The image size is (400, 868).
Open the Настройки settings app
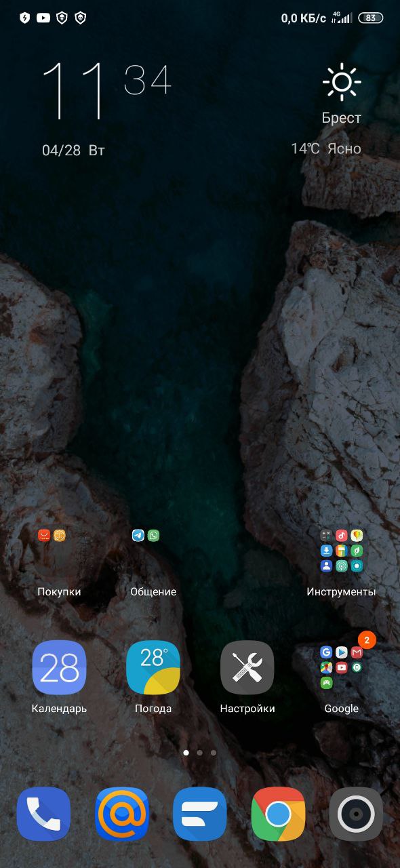(x=247, y=667)
